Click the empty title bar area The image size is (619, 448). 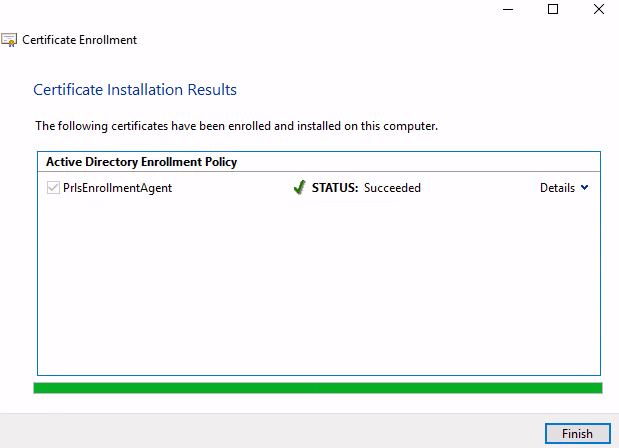(250, 10)
